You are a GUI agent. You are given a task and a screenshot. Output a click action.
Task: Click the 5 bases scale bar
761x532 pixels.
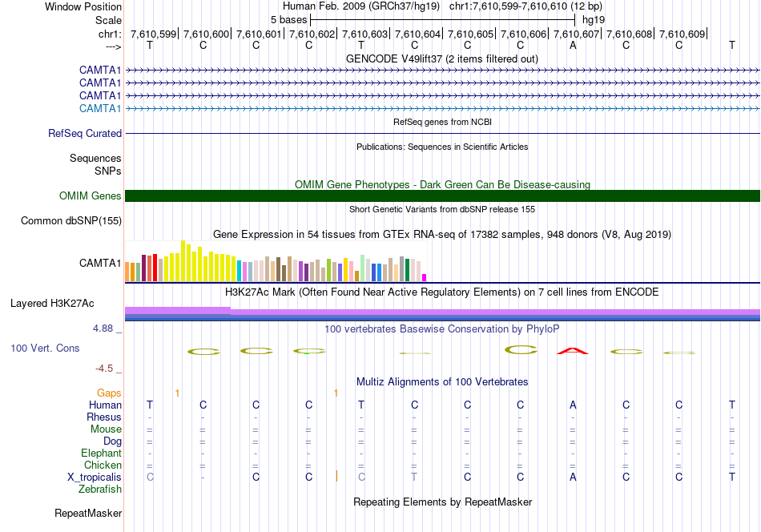tap(442, 20)
